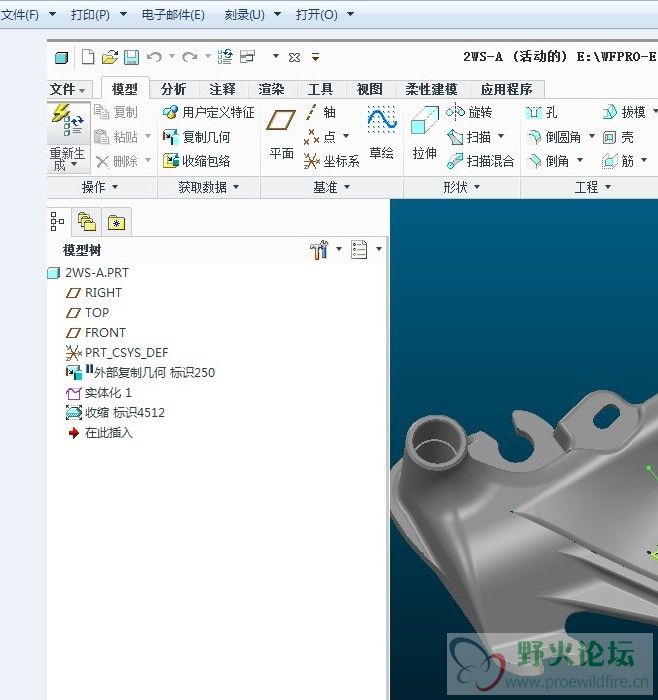The image size is (658, 700).
Task: Select the 孔 hole tool
Action: pyautogui.click(x=541, y=112)
